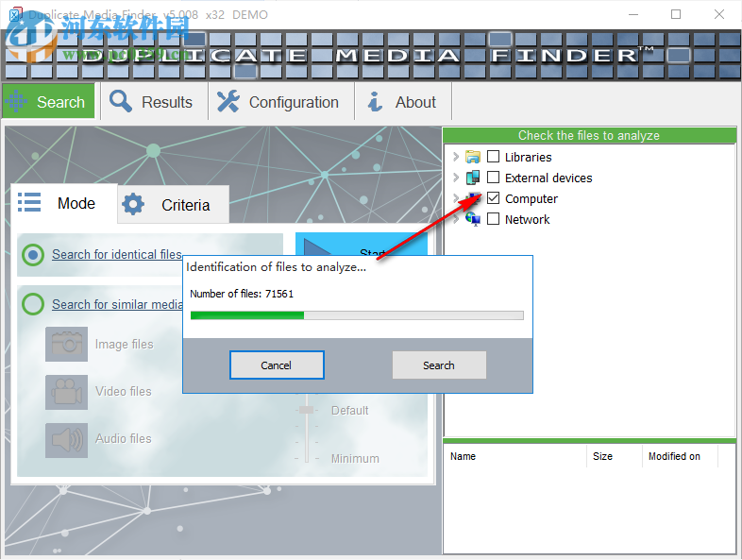742x560 pixels.
Task: Click the Number of files: 71561 text
Action: pos(242,294)
